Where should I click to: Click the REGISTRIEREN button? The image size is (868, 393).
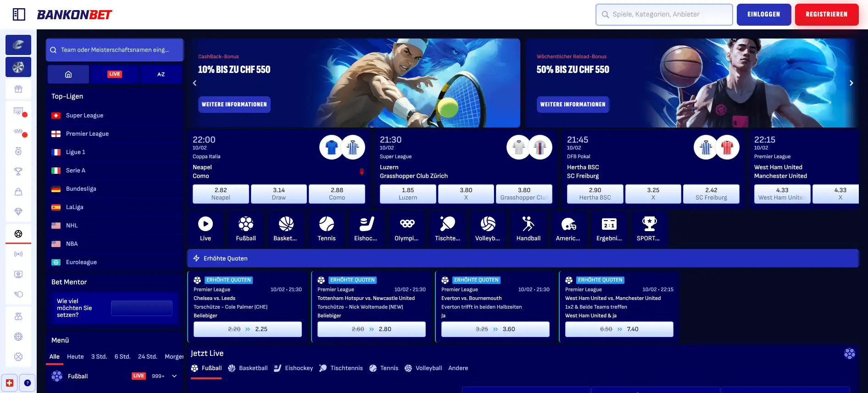827,15
